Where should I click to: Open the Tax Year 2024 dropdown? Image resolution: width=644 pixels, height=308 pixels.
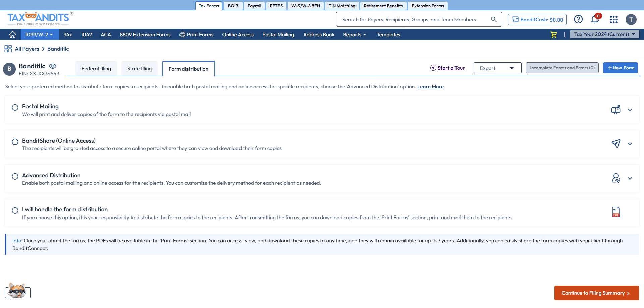point(604,34)
